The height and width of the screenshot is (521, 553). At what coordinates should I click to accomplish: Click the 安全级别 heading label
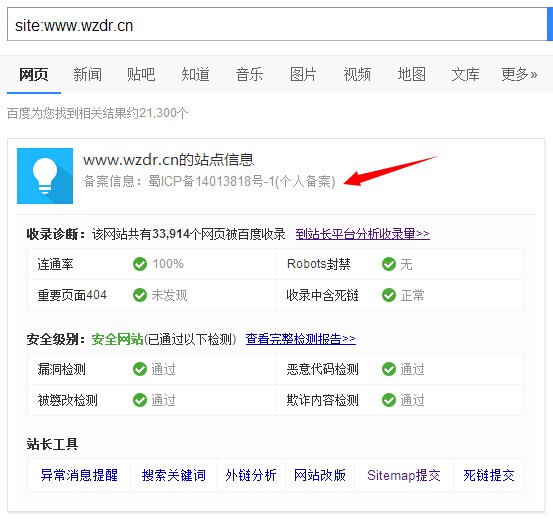[x=55, y=339]
